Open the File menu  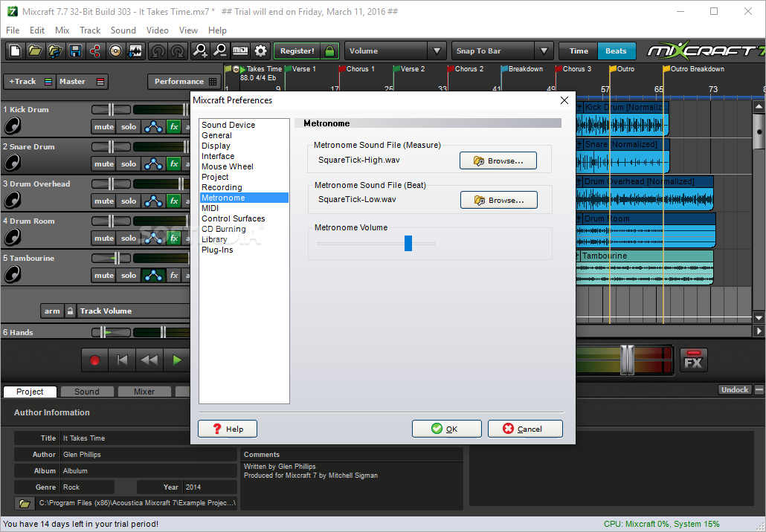click(13, 30)
